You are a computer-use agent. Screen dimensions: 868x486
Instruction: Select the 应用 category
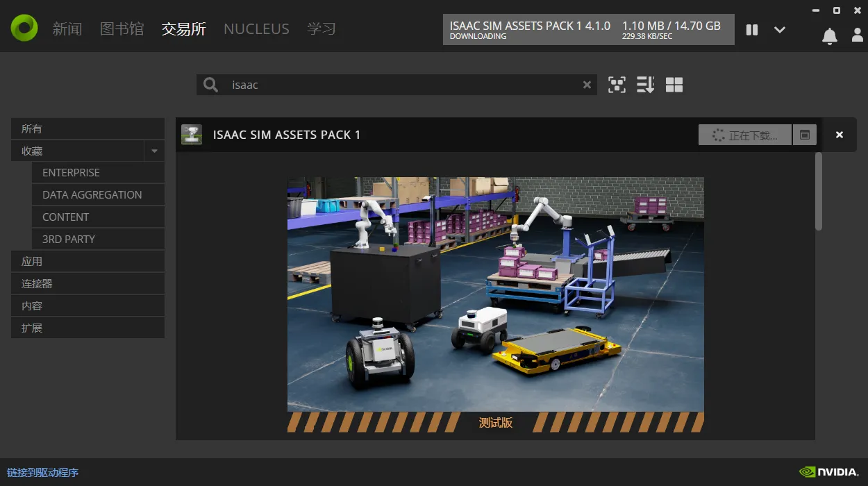(87, 262)
